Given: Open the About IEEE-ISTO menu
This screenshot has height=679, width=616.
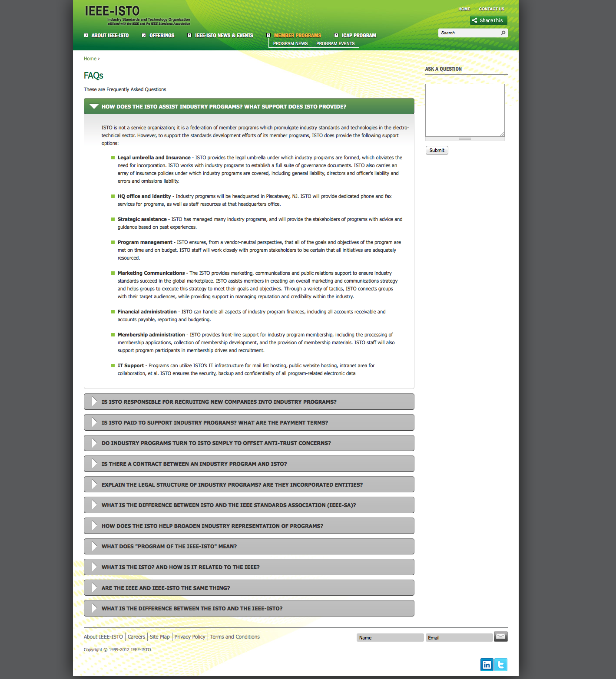Looking at the screenshot, I should click(110, 36).
